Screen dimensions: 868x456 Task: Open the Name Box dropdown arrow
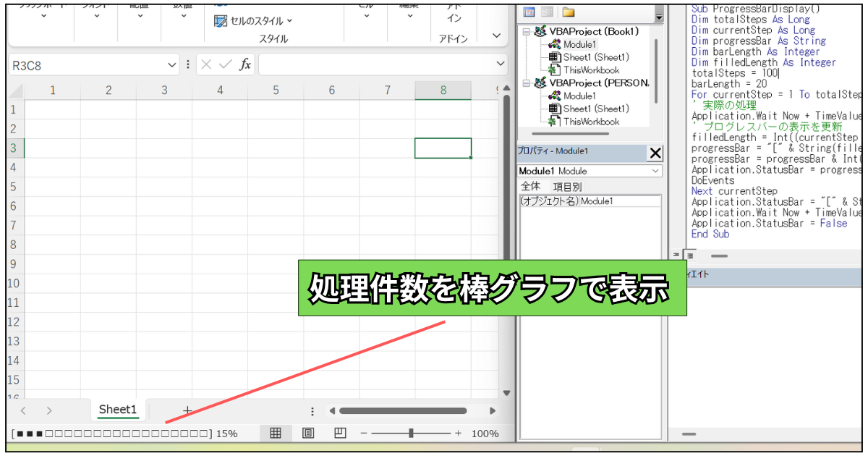pyautogui.click(x=172, y=65)
